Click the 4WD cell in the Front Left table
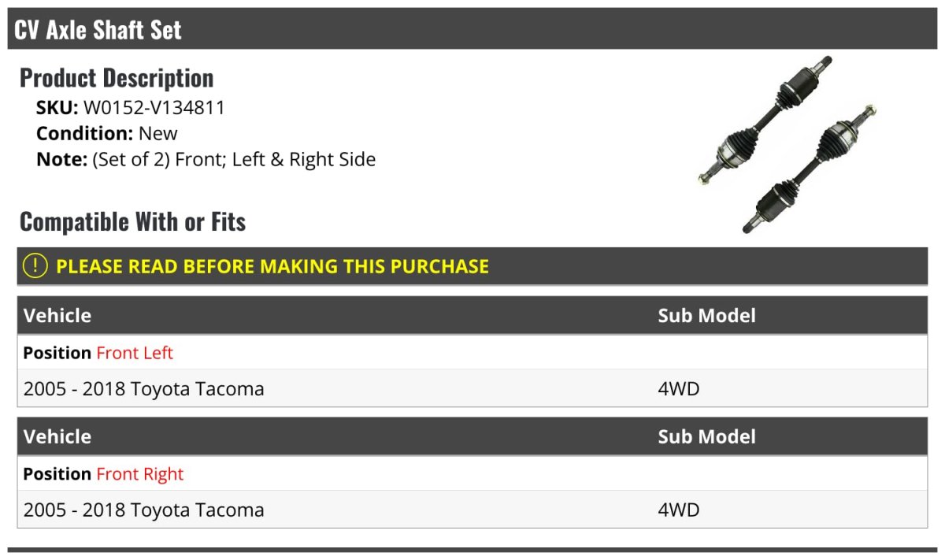Screen dimensions: 945x560 click(678, 389)
